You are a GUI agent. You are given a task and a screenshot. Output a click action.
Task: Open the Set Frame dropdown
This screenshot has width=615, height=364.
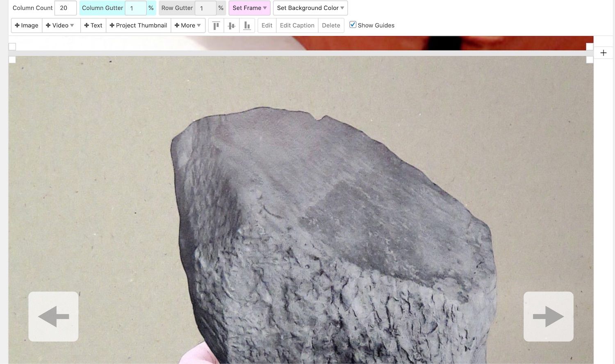point(249,8)
